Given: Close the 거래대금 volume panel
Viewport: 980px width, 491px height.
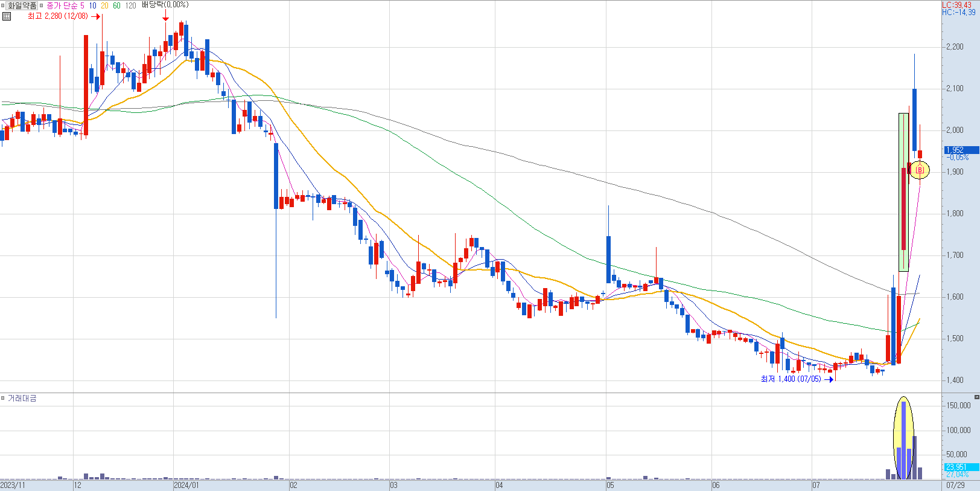Looking at the screenshot, I should tap(977, 397).
